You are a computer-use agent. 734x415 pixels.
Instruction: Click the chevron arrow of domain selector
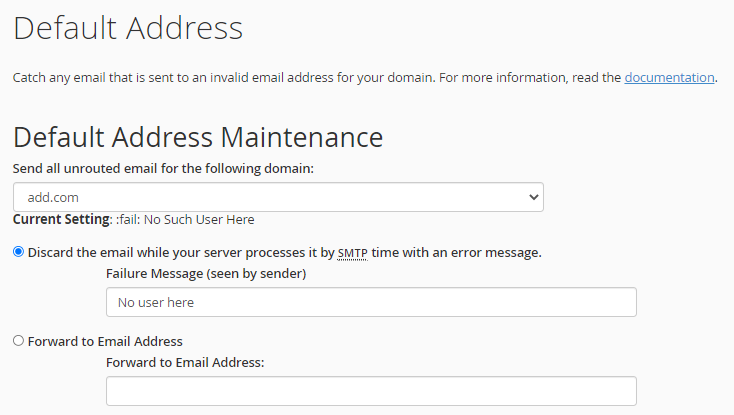coord(532,197)
